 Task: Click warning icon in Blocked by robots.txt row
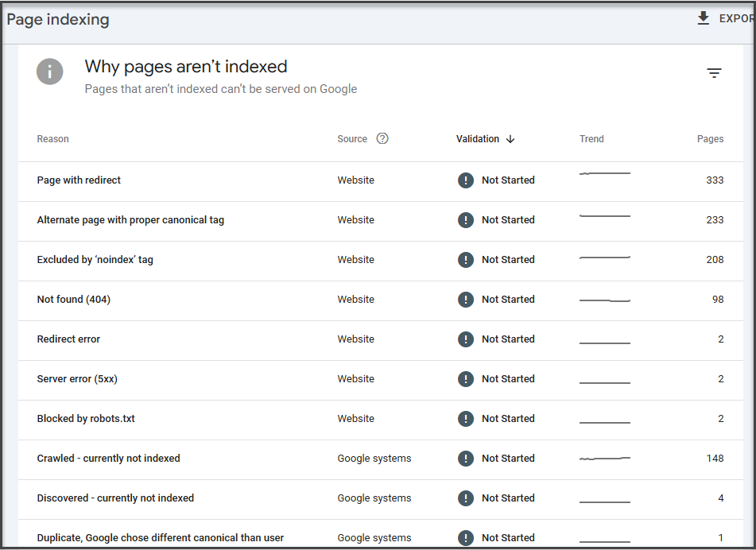(x=466, y=419)
